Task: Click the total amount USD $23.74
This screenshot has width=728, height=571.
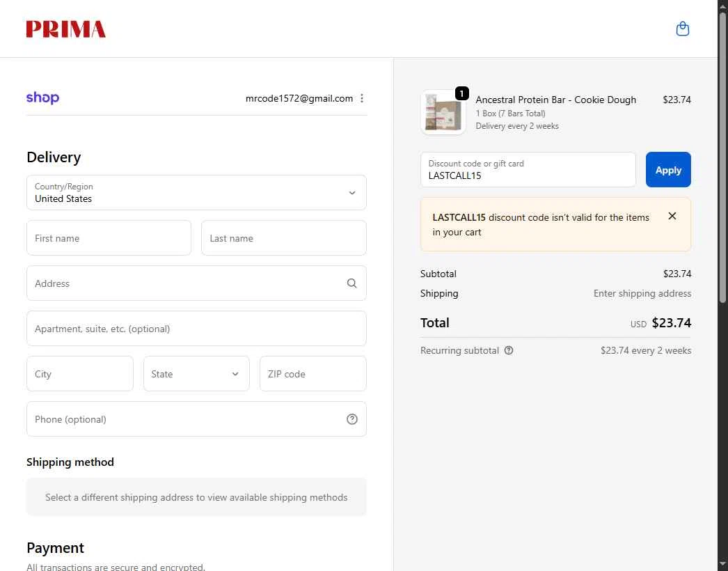Action: click(x=660, y=323)
